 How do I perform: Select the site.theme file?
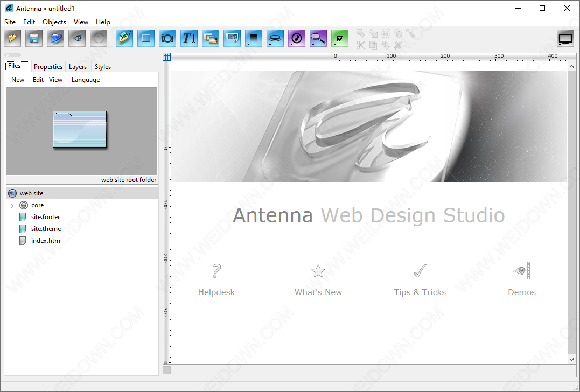(x=46, y=228)
